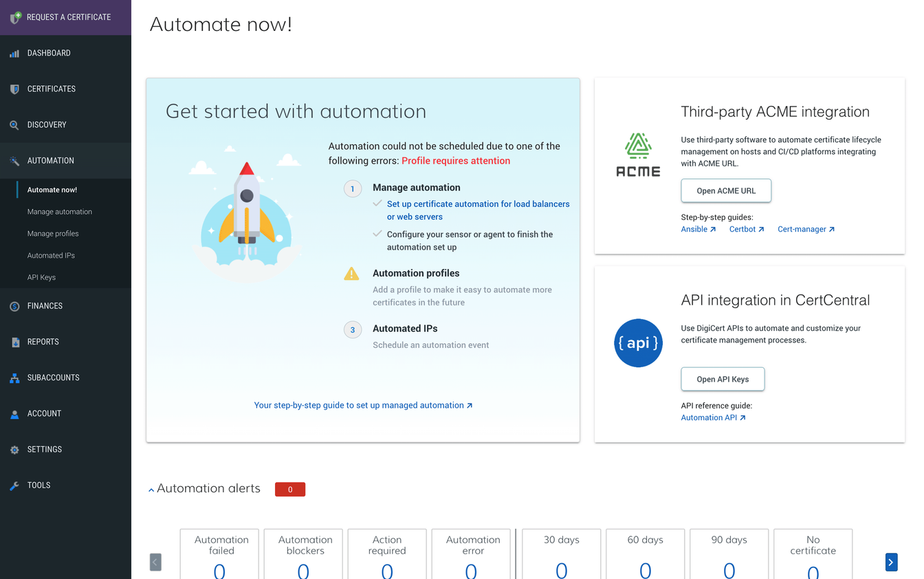Open the Settings gear icon

coord(14,448)
